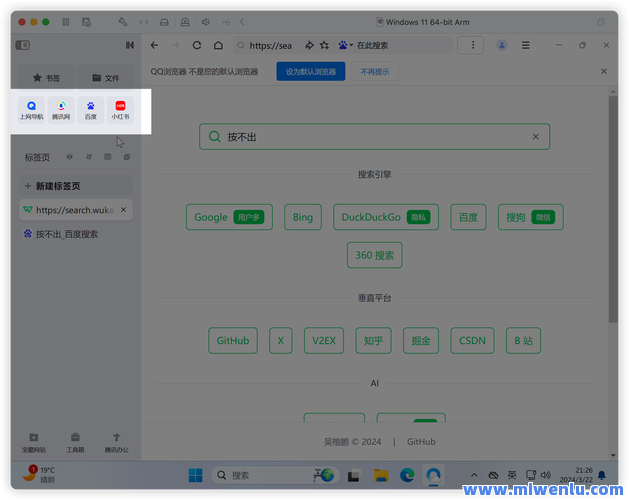Open 宝藏网站 in the sidebar bottom
Viewport: 629px width, 500px height.
pos(34,443)
